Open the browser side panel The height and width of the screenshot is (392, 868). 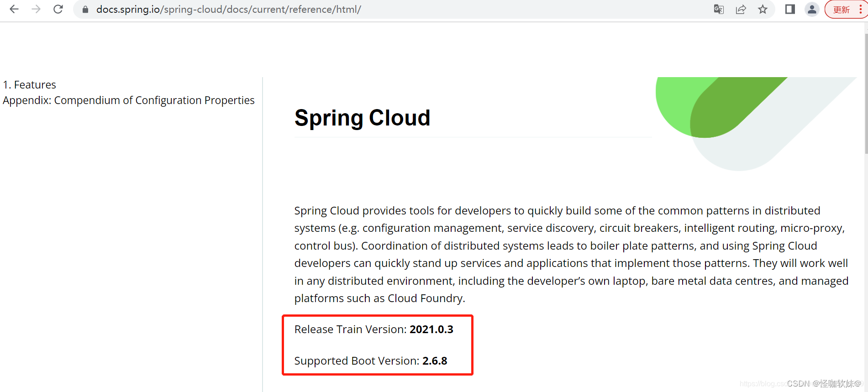(x=790, y=9)
